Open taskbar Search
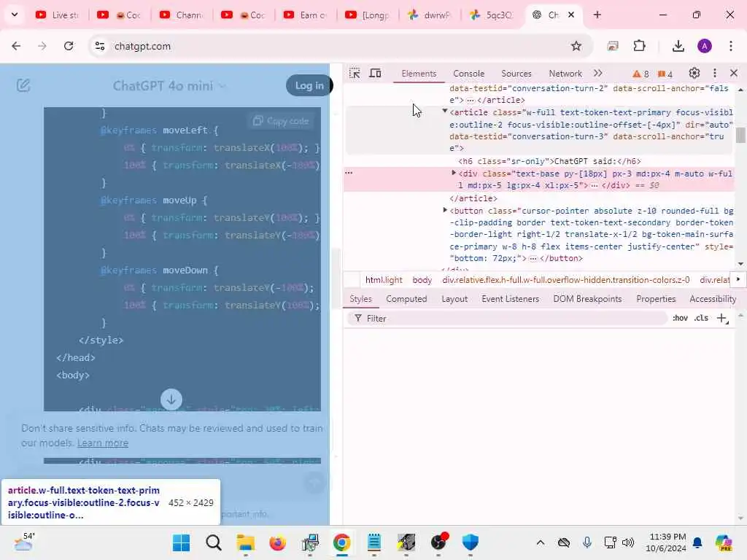747x560 pixels. click(x=214, y=542)
